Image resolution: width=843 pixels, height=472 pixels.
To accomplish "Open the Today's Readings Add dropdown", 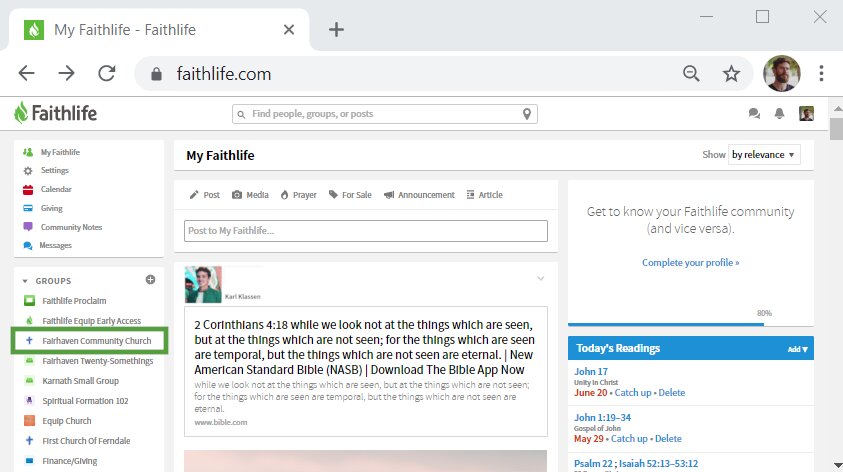I will click(x=797, y=349).
